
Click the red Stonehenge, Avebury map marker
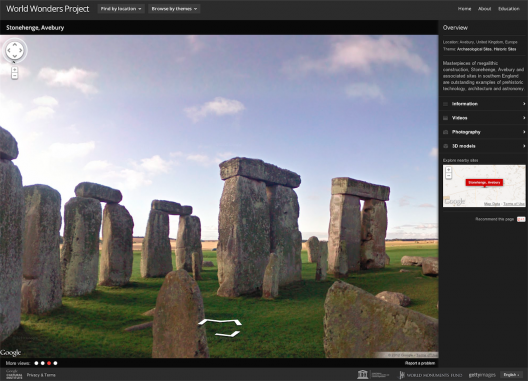(x=484, y=183)
